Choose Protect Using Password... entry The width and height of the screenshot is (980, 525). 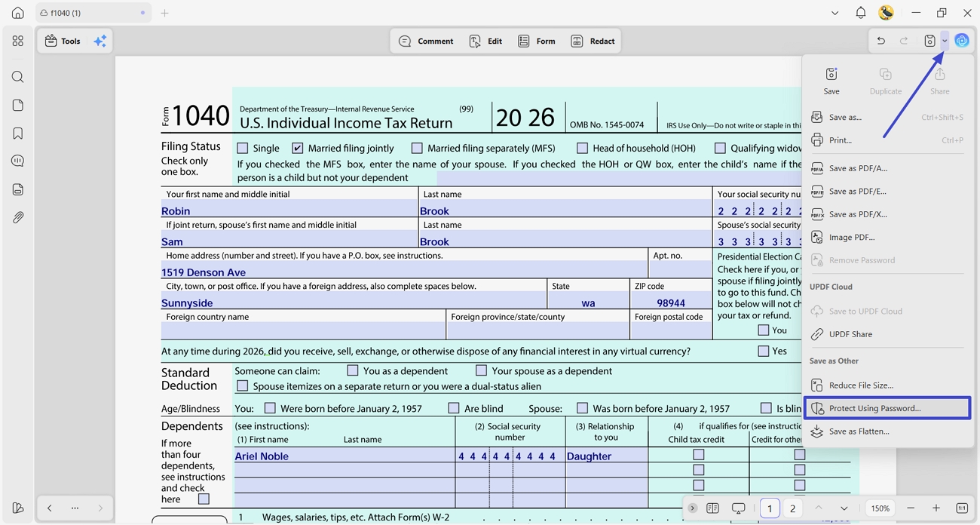(x=887, y=408)
